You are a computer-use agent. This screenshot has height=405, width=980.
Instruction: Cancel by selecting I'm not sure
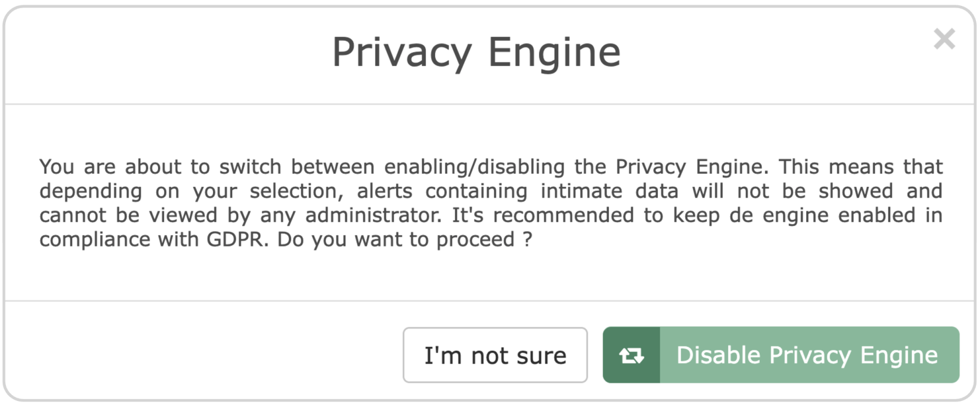[495, 355]
